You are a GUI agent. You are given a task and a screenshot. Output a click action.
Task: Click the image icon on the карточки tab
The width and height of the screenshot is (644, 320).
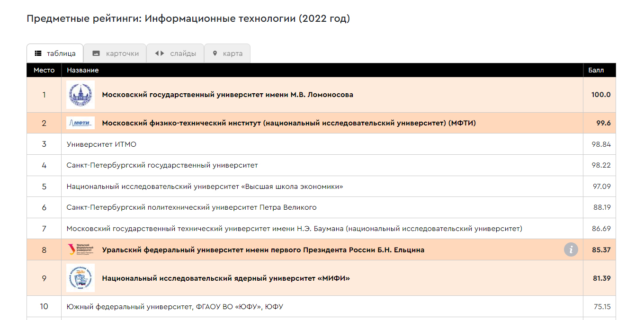click(x=96, y=53)
